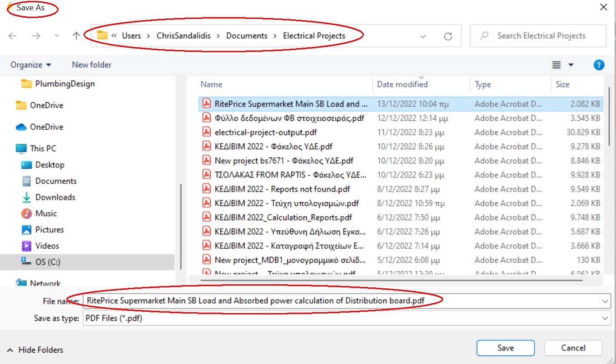616x364 pixels.
Task: Expand the address bar path history dropdown
Action: click(x=423, y=36)
